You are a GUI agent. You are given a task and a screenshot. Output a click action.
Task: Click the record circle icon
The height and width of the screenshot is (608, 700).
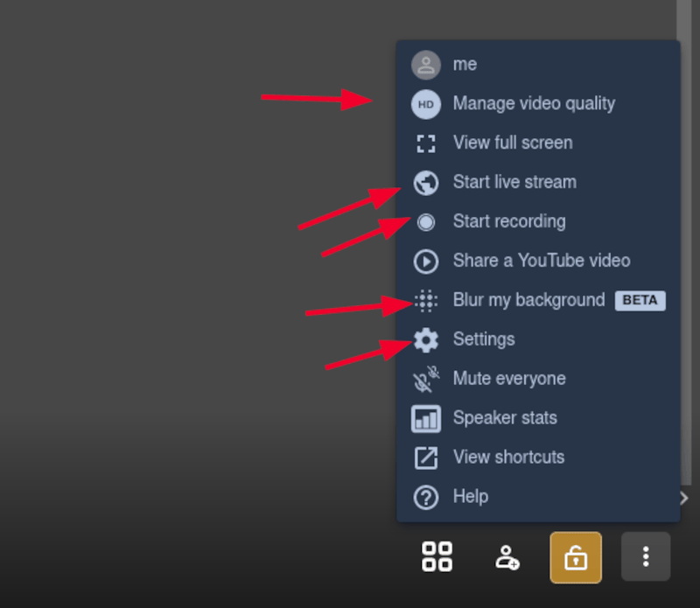[x=426, y=222]
